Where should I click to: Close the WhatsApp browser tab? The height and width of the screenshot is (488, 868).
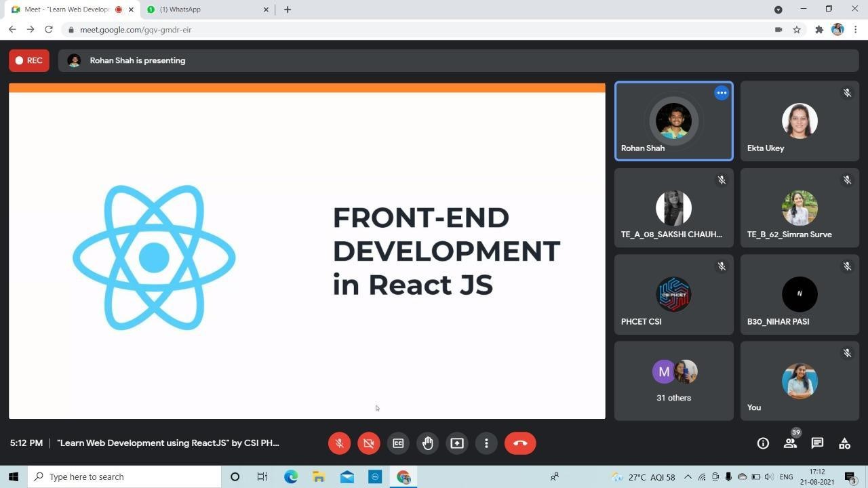pyautogui.click(x=266, y=9)
